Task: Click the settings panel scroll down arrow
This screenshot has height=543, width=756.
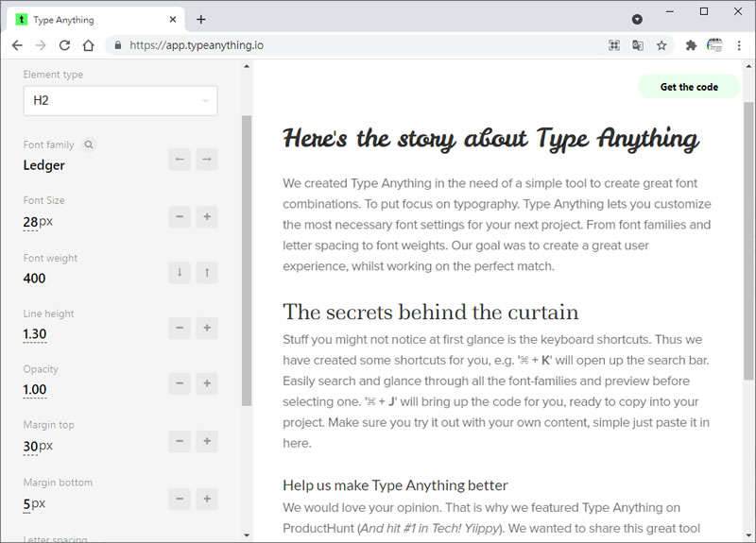Action: tap(247, 535)
